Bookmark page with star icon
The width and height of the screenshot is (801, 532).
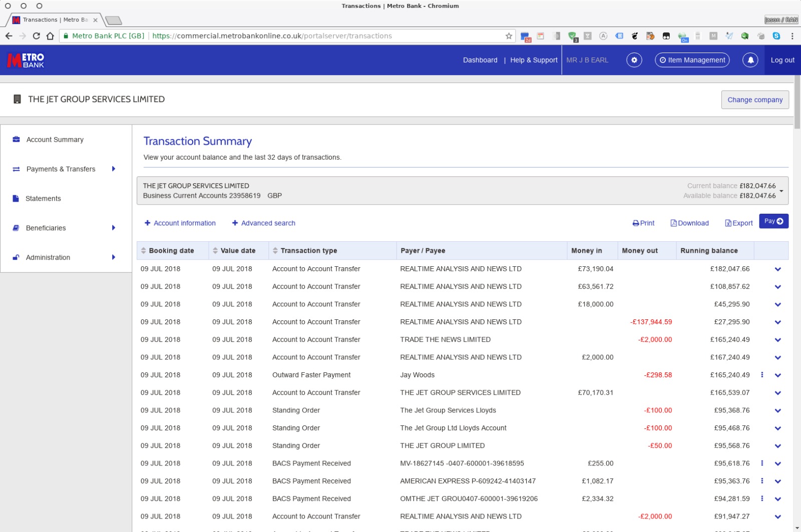(x=509, y=36)
